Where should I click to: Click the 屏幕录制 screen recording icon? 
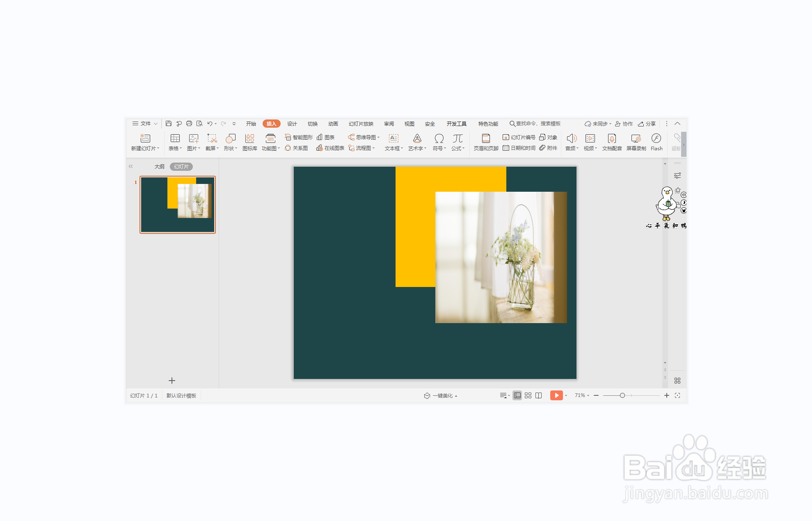[636, 138]
